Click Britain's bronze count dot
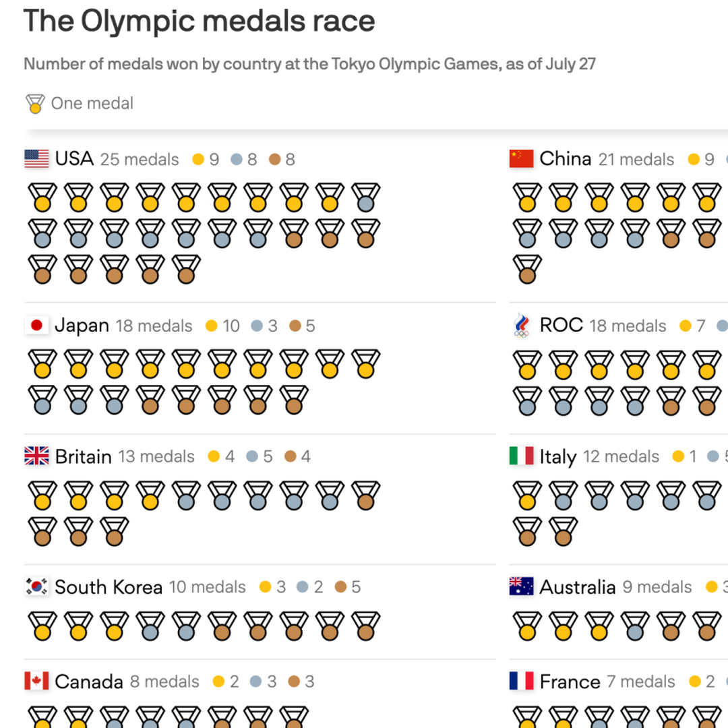Viewport: 728px width, 728px height. (x=291, y=457)
